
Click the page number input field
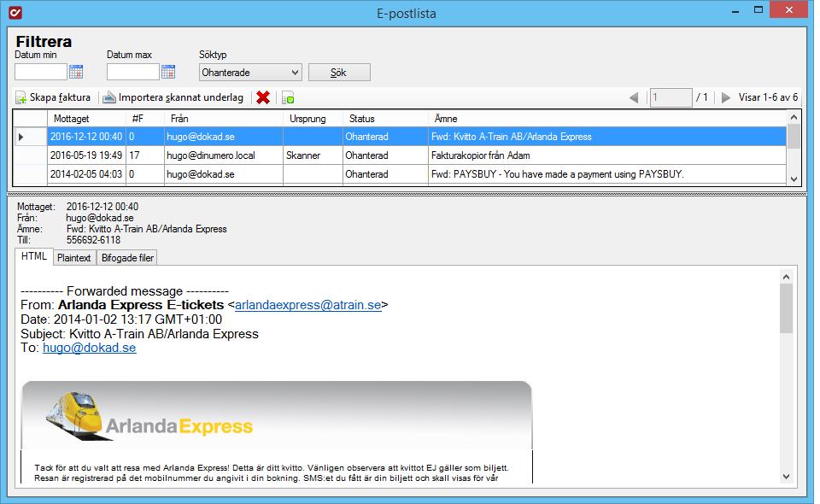(x=671, y=97)
